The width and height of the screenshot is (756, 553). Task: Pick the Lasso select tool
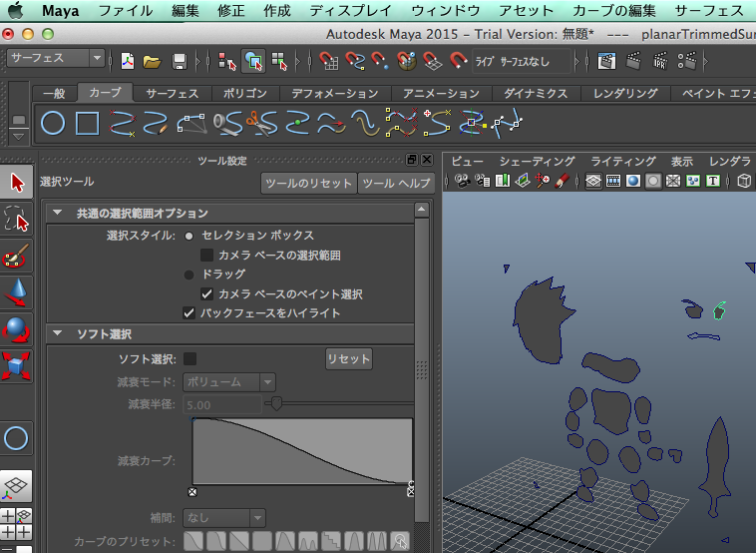tap(16, 219)
